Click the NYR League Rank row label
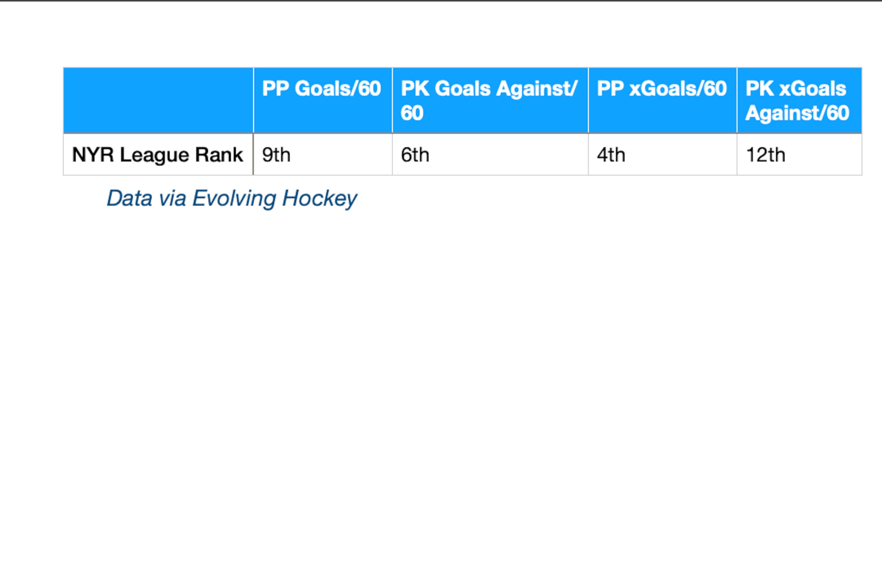The height and width of the screenshot is (588, 882). pyautogui.click(x=158, y=155)
